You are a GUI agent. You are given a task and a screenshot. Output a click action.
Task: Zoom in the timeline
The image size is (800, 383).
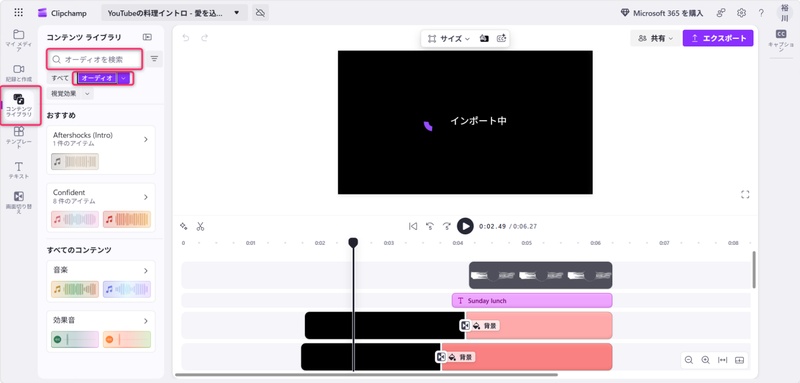(706, 360)
